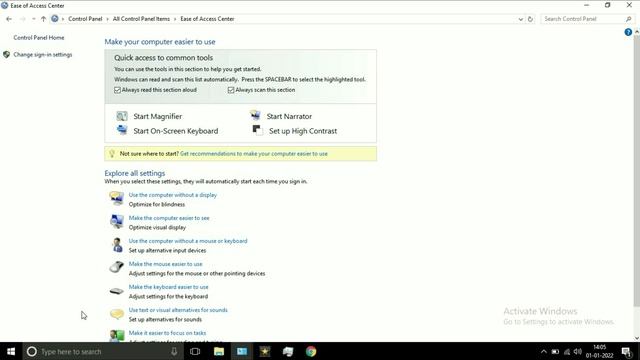Screen dimensions: 640x360
Task: Open File Explorer from the taskbar
Action: coord(219,351)
